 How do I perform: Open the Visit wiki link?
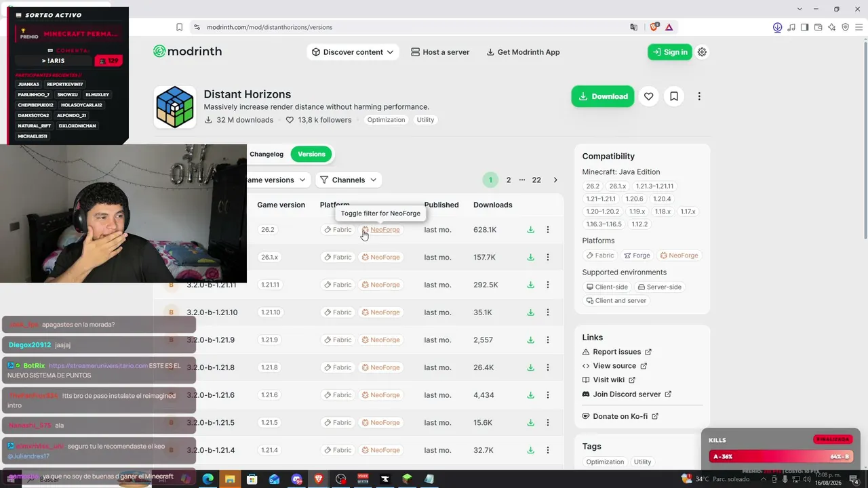[609, 380]
